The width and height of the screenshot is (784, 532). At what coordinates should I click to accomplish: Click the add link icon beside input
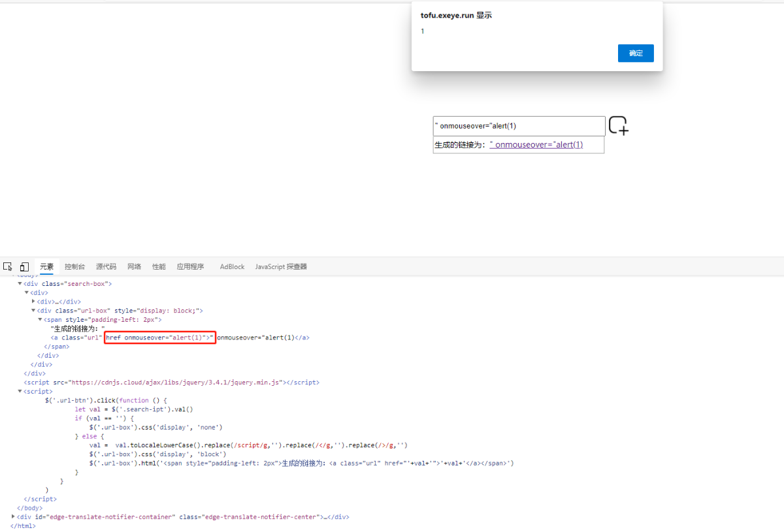pyautogui.click(x=618, y=125)
